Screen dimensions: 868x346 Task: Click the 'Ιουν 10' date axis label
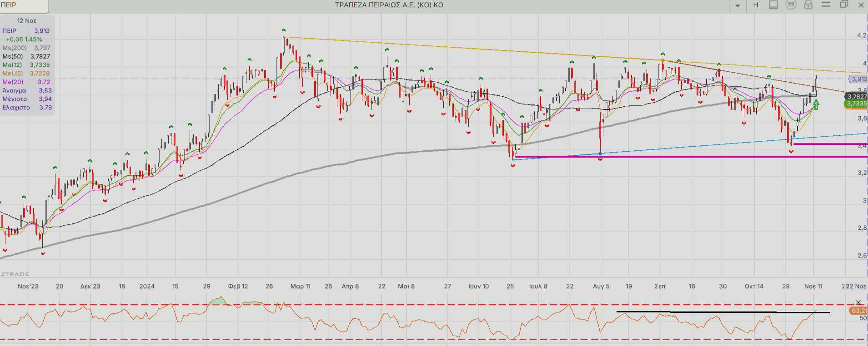click(x=478, y=286)
